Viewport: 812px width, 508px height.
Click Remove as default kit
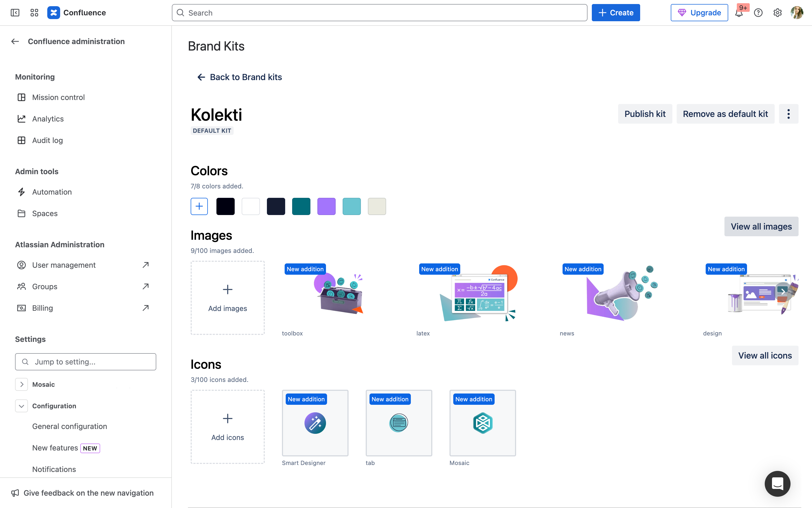[x=726, y=114]
